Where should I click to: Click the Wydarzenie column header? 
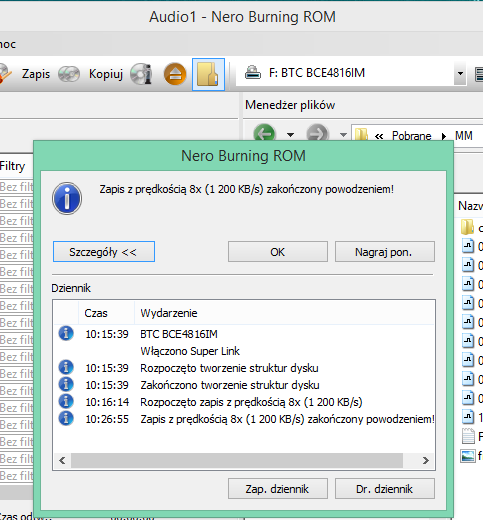(x=284, y=313)
